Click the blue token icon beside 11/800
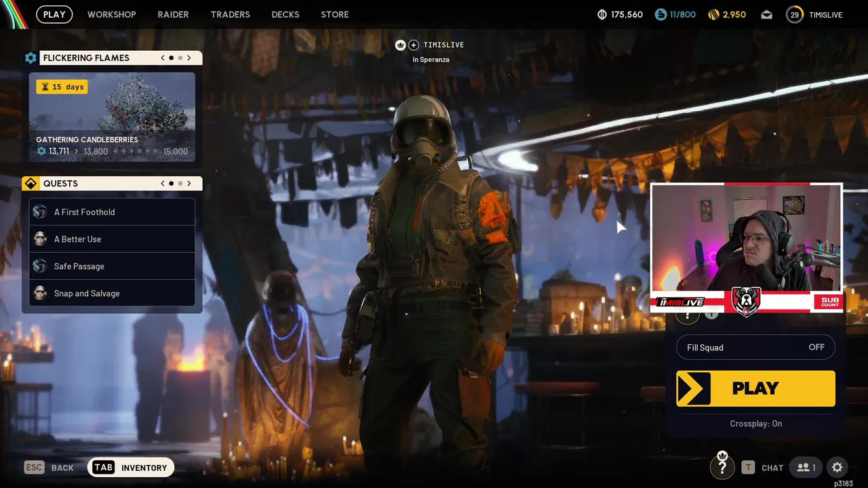Viewport: 868px width, 488px height. (660, 14)
